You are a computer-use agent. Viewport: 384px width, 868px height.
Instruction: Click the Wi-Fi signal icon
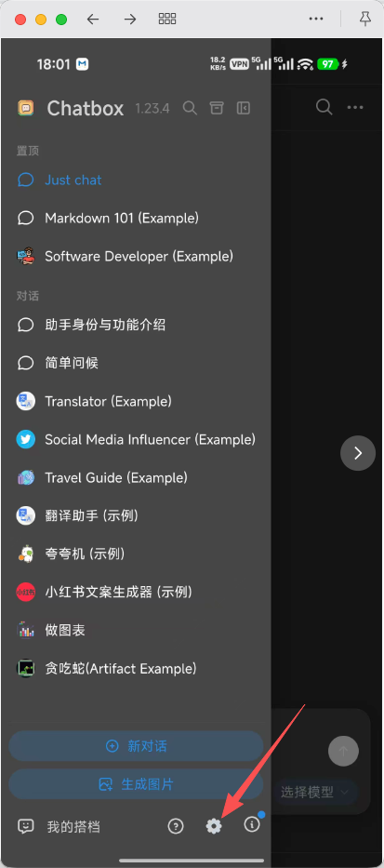tap(305, 63)
